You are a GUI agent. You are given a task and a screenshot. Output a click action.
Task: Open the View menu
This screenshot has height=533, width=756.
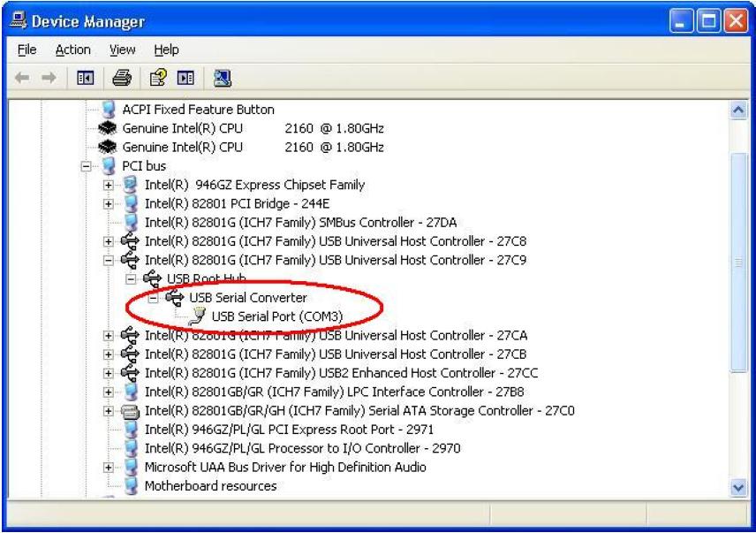pos(122,49)
